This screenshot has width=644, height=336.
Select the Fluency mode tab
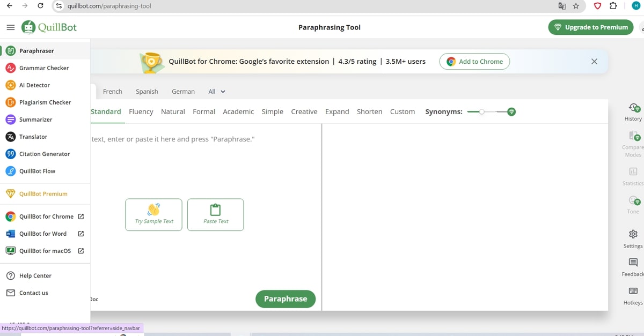141,111
